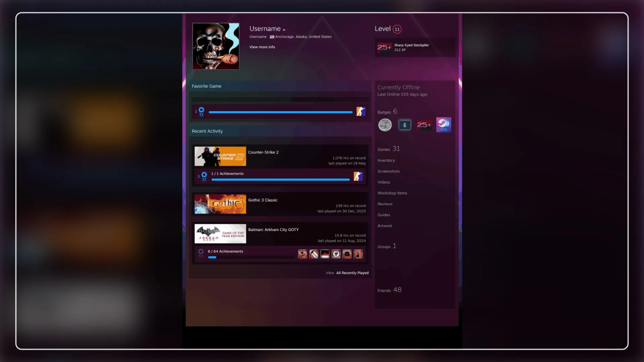Open the fifth Batman achievement icon
The width and height of the screenshot is (644, 362).
(x=347, y=254)
